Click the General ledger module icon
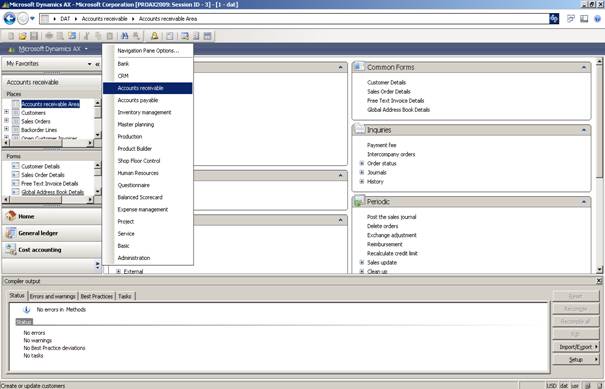 pyautogui.click(x=11, y=233)
